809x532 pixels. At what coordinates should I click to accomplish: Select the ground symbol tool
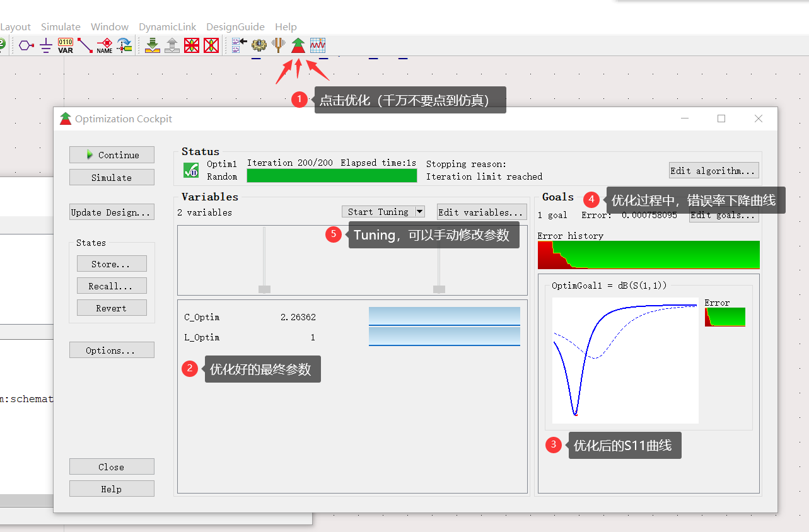[x=45, y=45]
